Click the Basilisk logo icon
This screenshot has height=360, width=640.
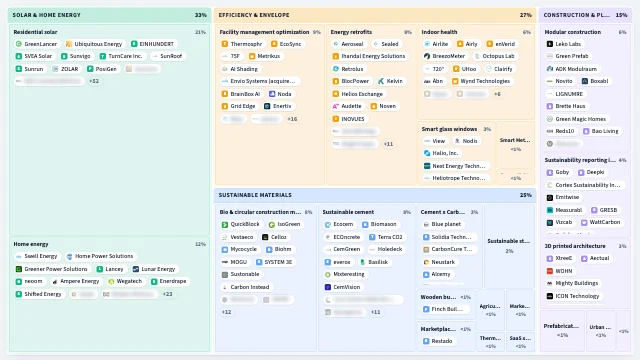coord(362,262)
